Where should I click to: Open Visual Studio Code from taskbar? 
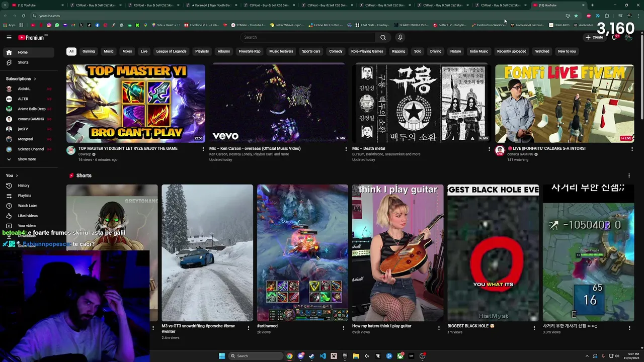tap(323, 356)
